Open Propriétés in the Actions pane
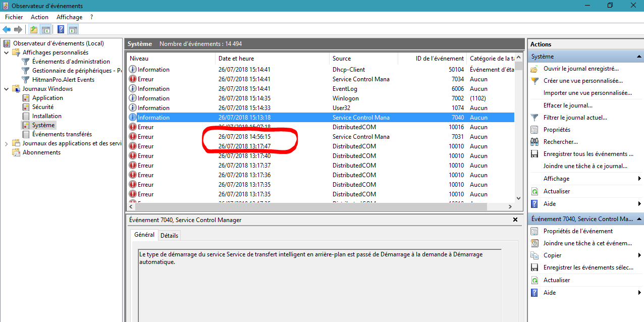Image resolution: width=644 pixels, height=322 pixels. [x=557, y=130]
